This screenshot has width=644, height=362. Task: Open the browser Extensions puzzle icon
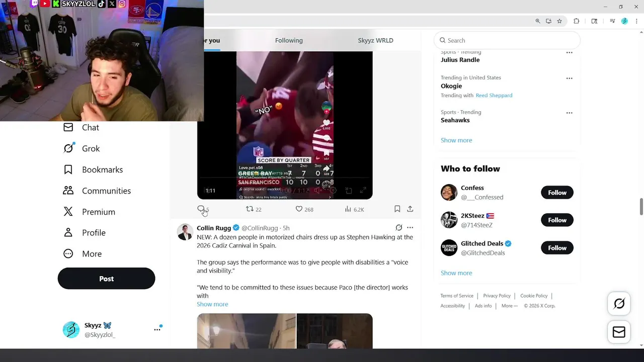pyautogui.click(x=577, y=21)
